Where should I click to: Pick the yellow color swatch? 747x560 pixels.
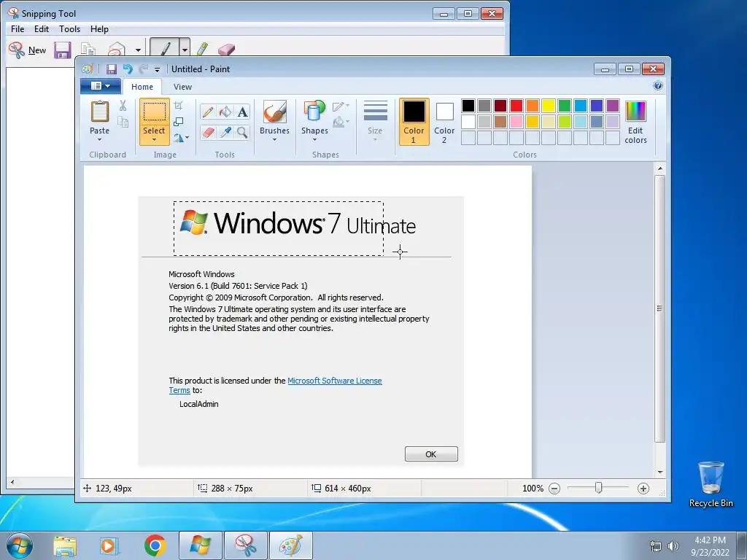(x=549, y=105)
